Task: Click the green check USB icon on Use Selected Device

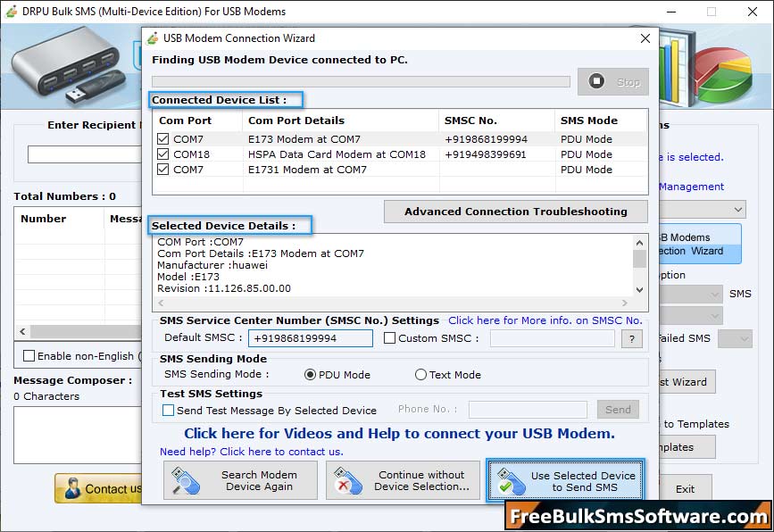Action: tap(511, 482)
